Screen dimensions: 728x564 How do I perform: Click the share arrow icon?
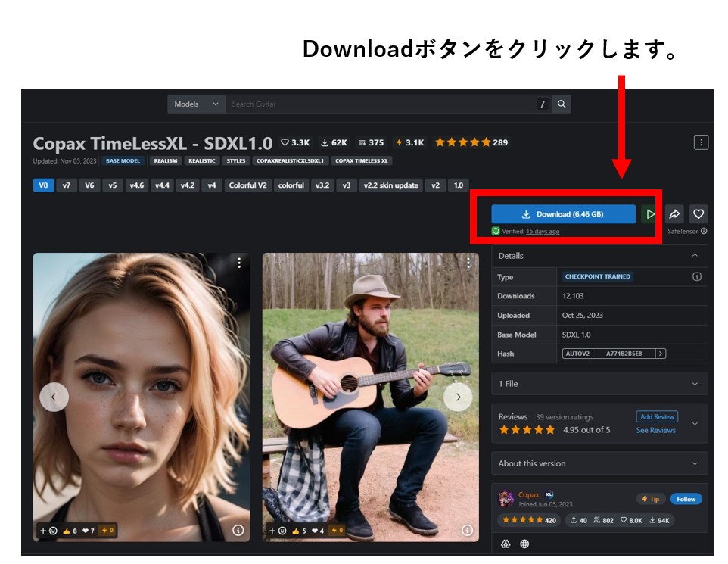674,214
